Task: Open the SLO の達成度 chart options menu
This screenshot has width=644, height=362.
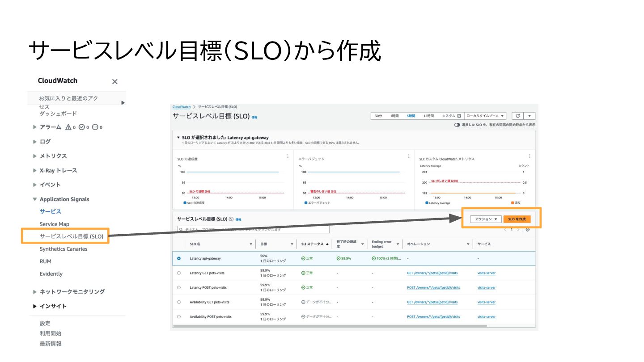Action: click(288, 156)
